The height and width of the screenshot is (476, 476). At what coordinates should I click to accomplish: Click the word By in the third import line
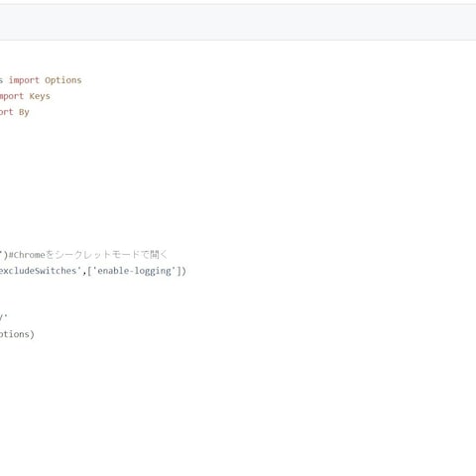(24, 112)
